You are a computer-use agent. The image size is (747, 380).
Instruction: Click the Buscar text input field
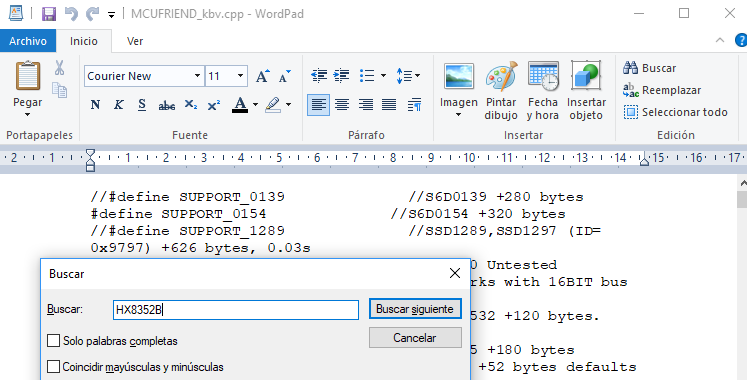[x=236, y=310]
